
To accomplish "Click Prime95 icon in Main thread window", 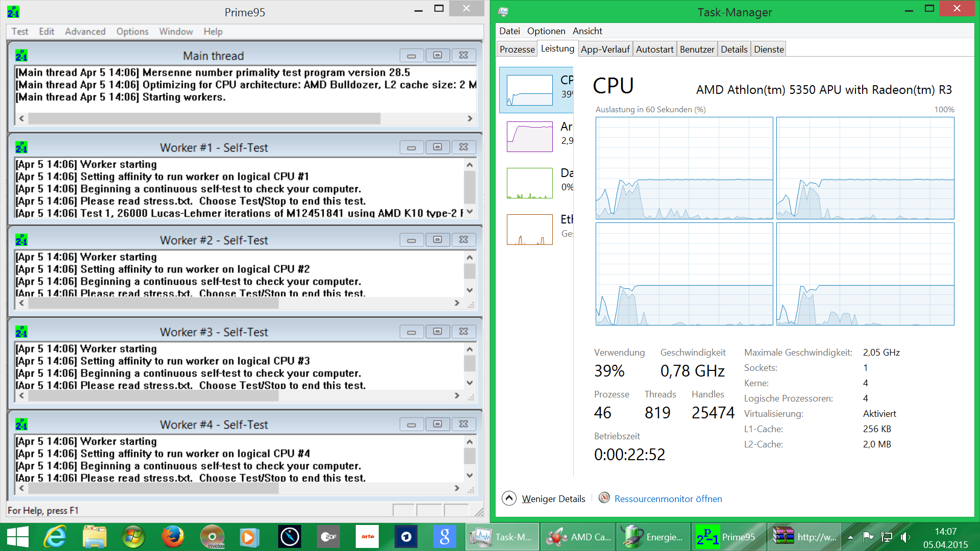I will click(21, 56).
